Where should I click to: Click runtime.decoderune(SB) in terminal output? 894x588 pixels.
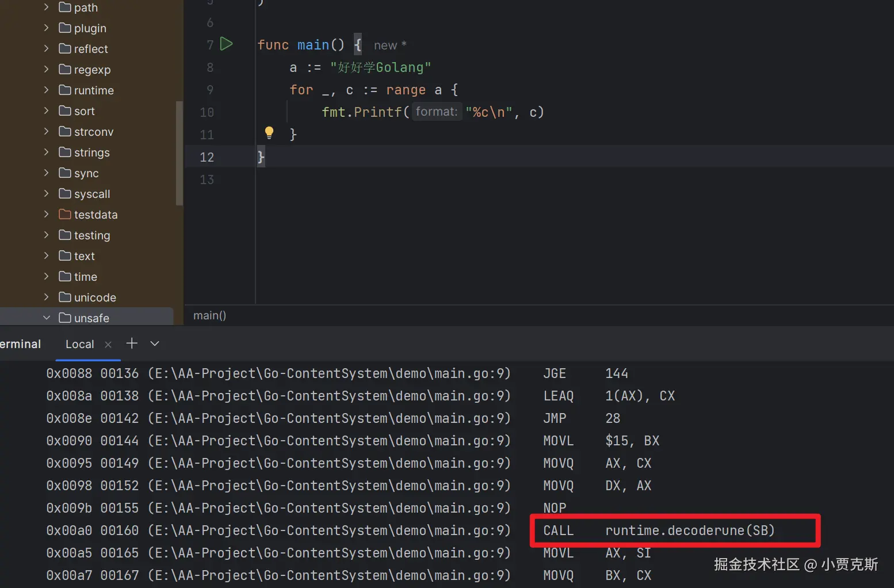tap(690, 530)
